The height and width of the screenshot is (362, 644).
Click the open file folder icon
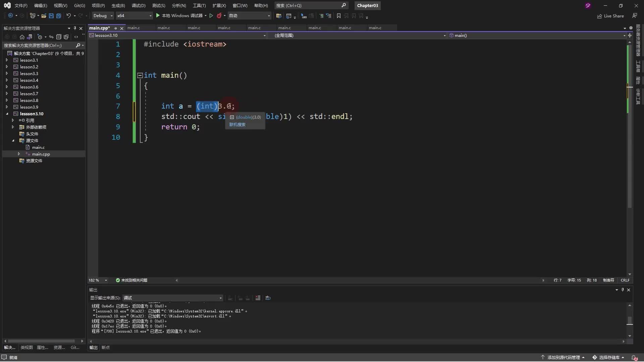pyautogui.click(x=44, y=15)
